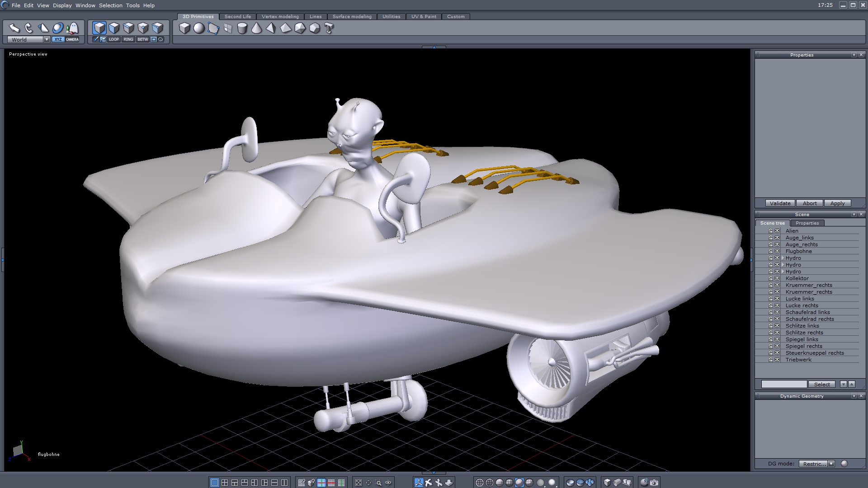Screen dimensions: 868x488
Task: Open the World coordinate dropdown
Action: tap(47, 39)
